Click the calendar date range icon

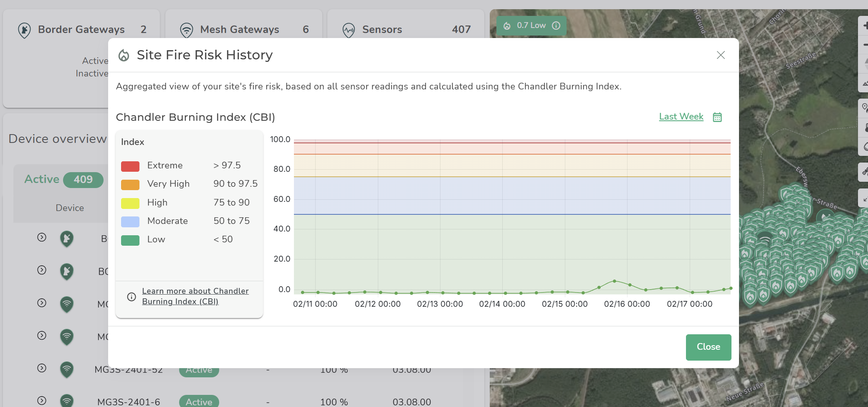click(x=717, y=117)
